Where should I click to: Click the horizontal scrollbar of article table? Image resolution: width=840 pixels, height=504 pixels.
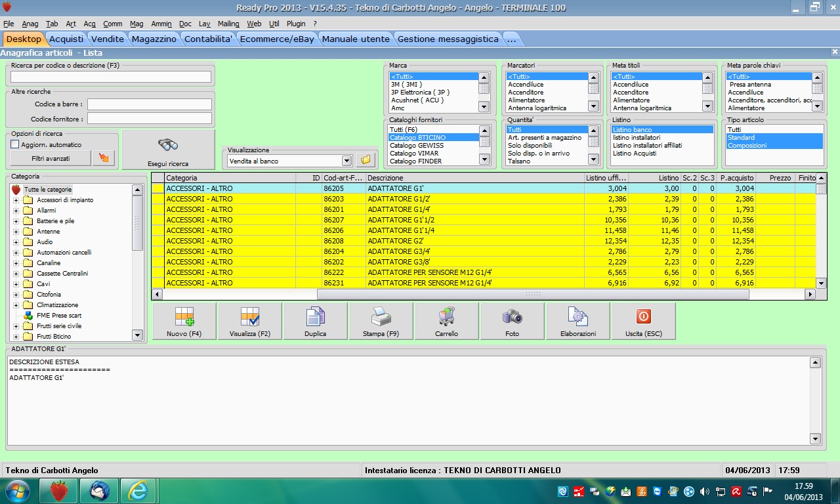tap(533, 295)
